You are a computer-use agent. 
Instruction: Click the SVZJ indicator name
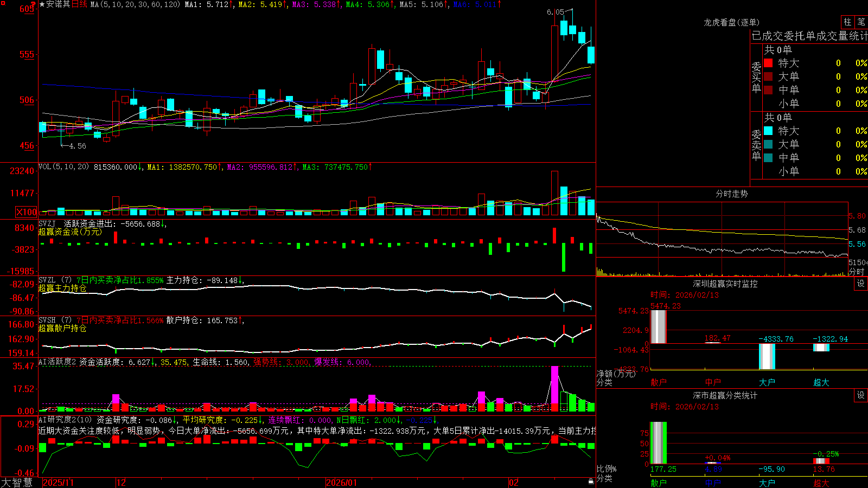47,223
